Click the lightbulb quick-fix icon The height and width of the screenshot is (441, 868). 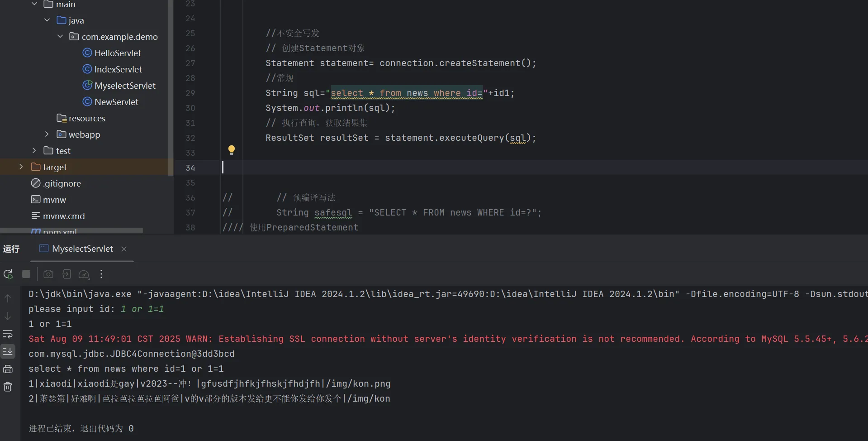click(232, 150)
